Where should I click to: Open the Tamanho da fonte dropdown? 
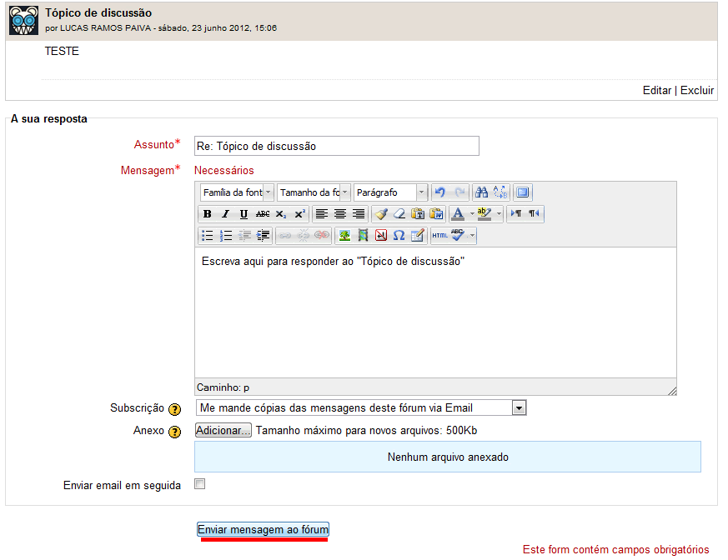coord(314,192)
